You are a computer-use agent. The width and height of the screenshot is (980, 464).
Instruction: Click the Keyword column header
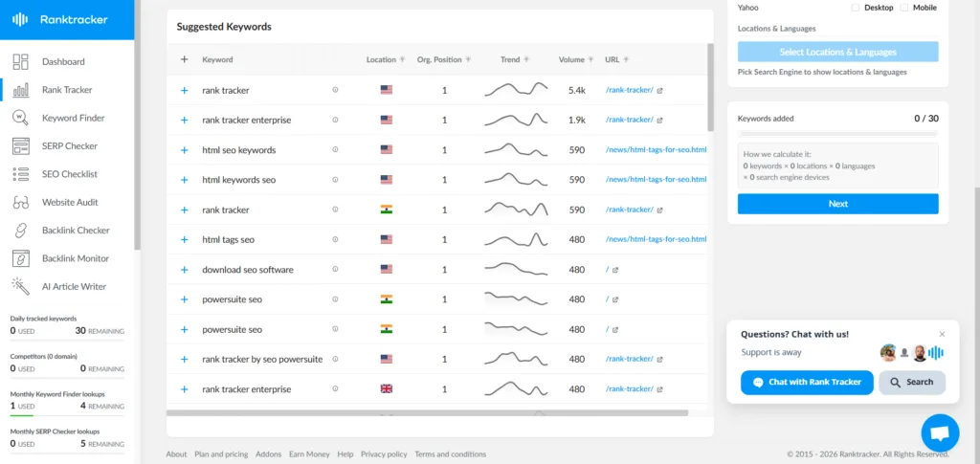[x=217, y=60]
